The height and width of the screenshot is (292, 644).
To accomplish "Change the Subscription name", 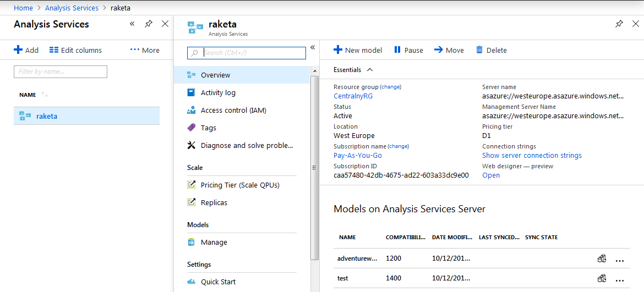I will coord(399,146).
